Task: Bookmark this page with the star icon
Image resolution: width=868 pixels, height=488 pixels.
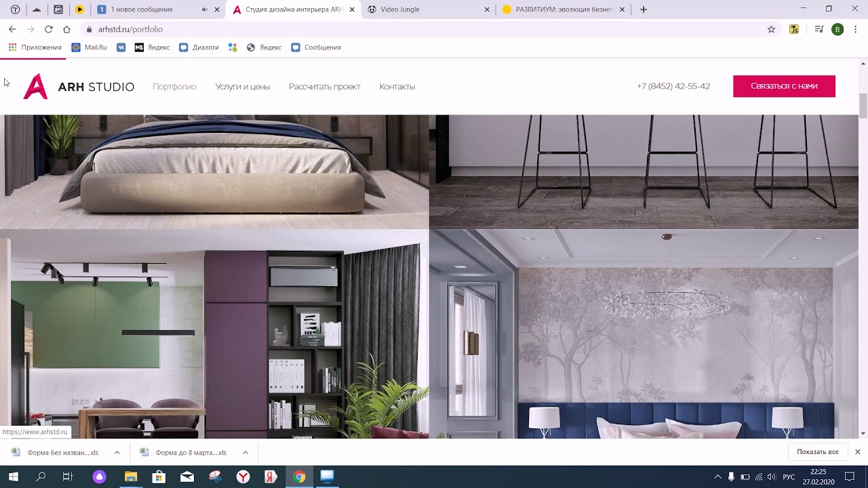Action: tap(771, 29)
